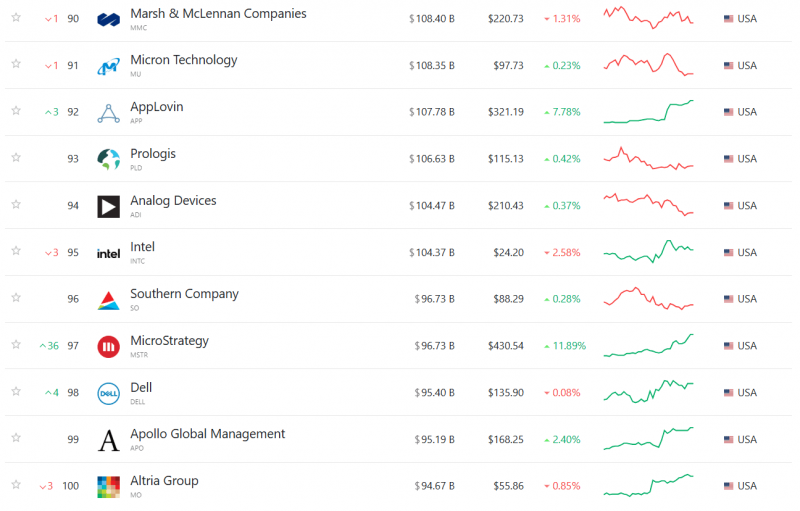The height and width of the screenshot is (511, 800).
Task: Click the INTC ticker symbol
Action: pyautogui.click(x=137, y=261)
